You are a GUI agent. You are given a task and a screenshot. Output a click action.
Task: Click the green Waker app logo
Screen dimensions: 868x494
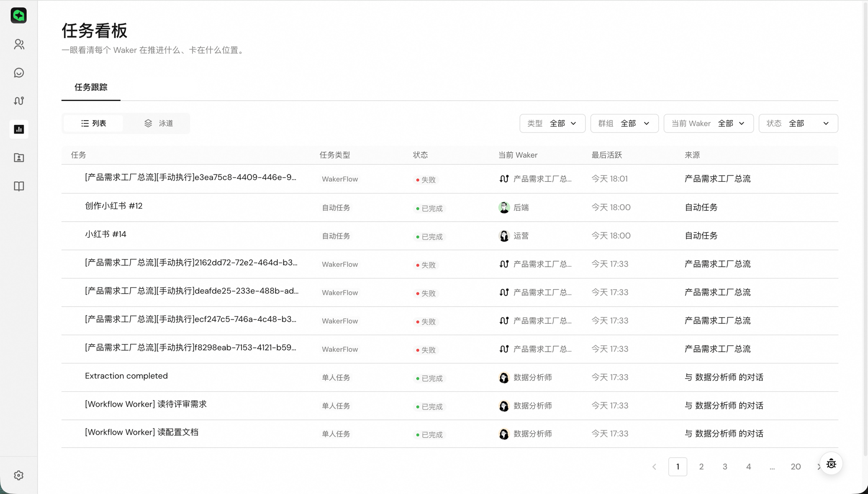tap(19, 16)
